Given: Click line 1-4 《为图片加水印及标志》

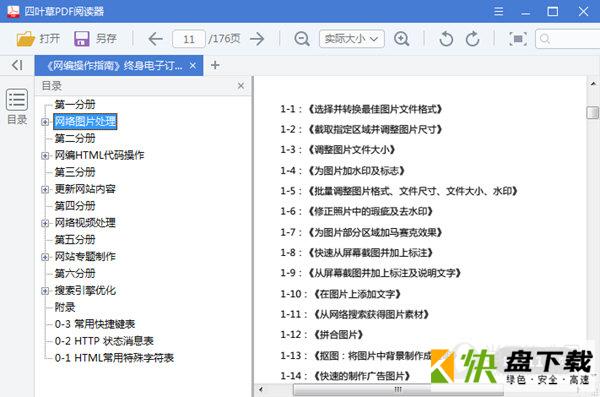Looking at the screenshot, I should pos(342,170).
